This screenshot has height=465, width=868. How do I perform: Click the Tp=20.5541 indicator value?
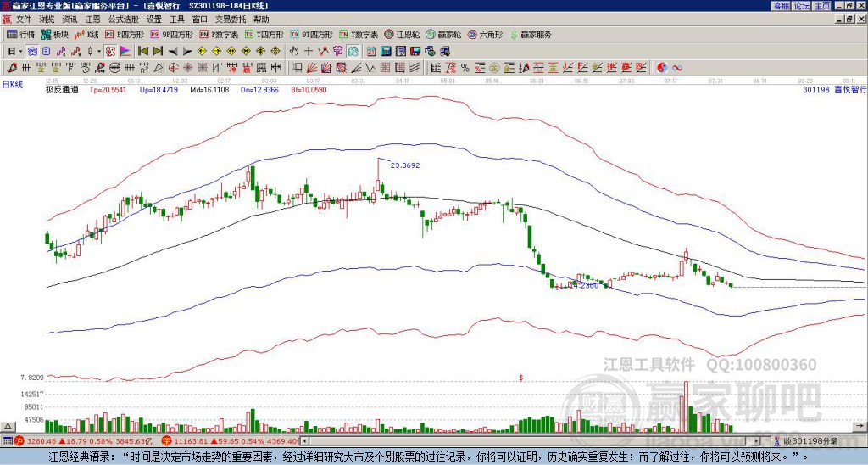(108, 89)
